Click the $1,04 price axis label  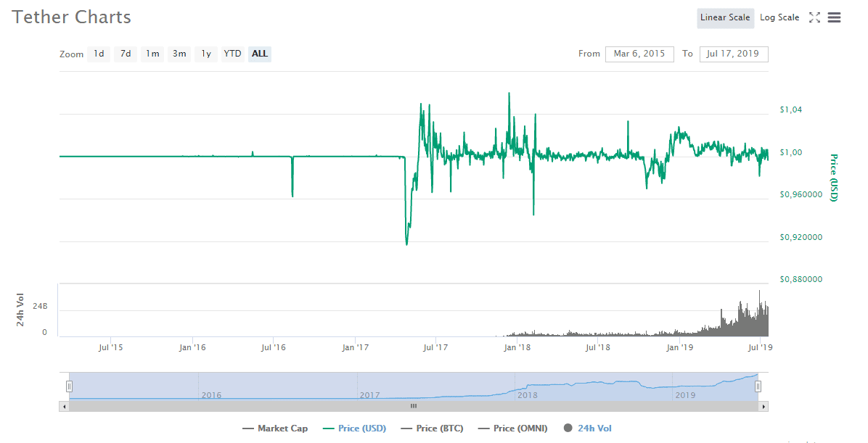click(x=790, y=109)
